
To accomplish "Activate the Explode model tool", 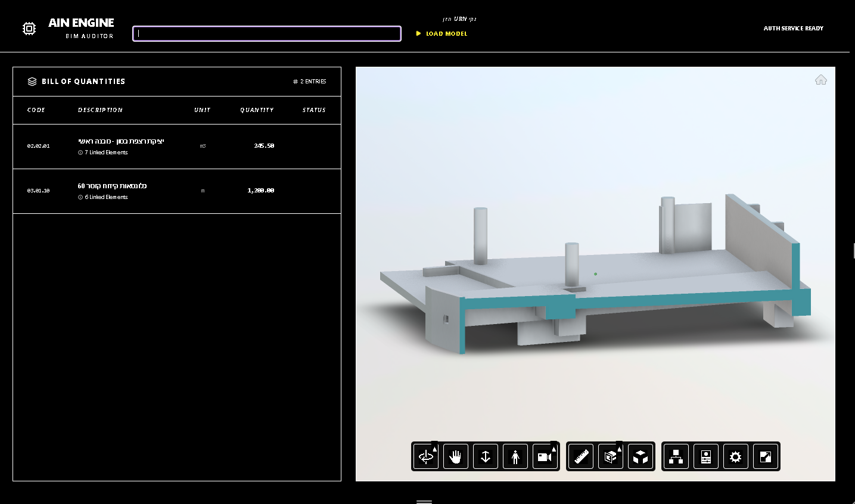I will 641,456.
